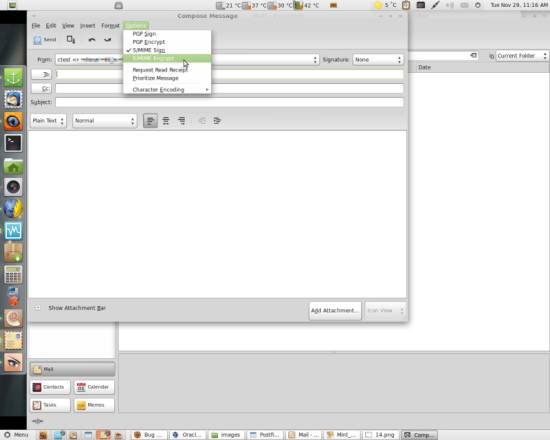
Task: Open the Normal paragraph style dropdown
Action: pyautogui.click(x=105, y=121)
